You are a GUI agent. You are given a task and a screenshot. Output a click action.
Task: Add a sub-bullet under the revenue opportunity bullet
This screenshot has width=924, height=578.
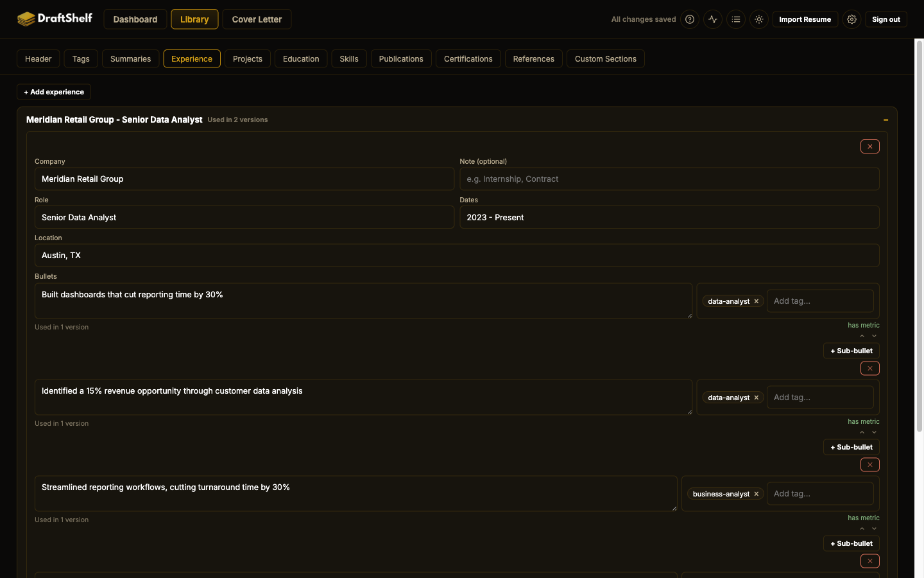point(851,447)
